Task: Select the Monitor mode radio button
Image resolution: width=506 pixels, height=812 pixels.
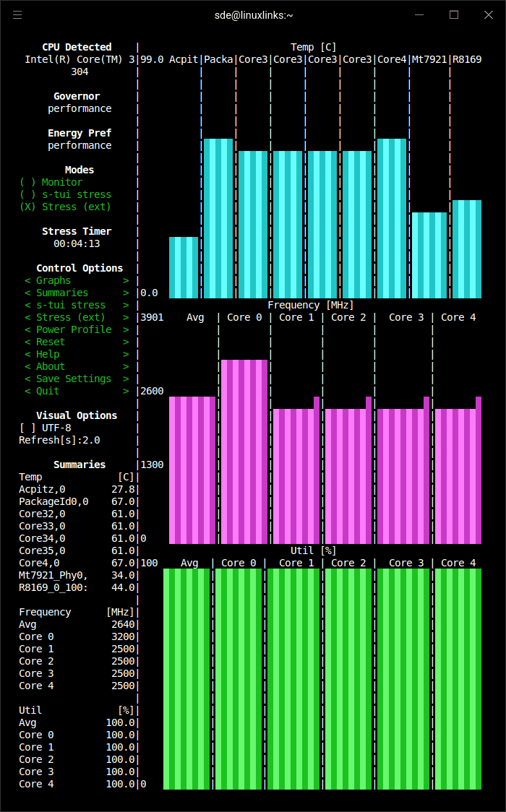Action: point(51,182)
